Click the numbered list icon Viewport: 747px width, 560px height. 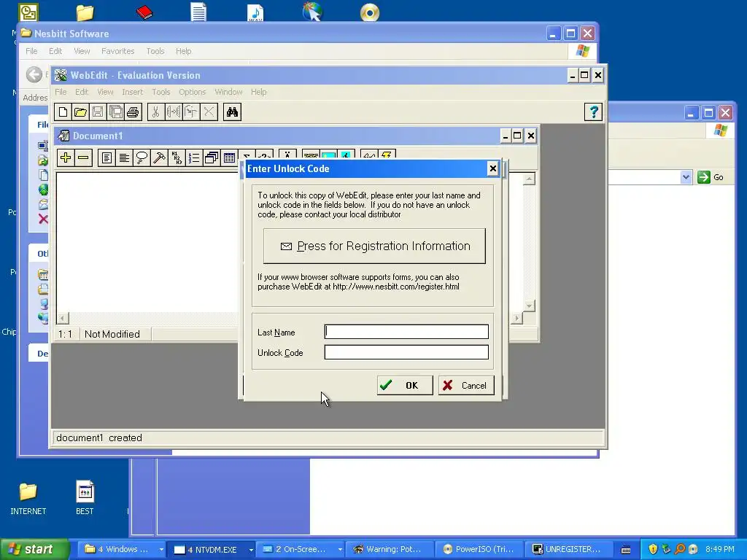click(x=194, y=157)
